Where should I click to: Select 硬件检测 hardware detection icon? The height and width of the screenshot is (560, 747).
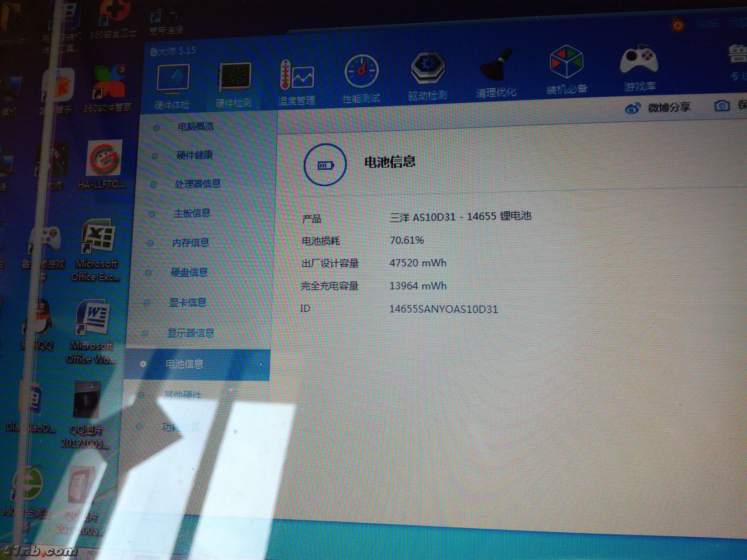235,78
